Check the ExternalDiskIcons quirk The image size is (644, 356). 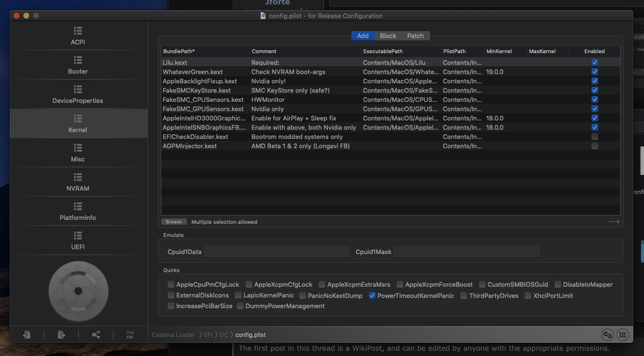pyautogui.click(x=171, y=296)
